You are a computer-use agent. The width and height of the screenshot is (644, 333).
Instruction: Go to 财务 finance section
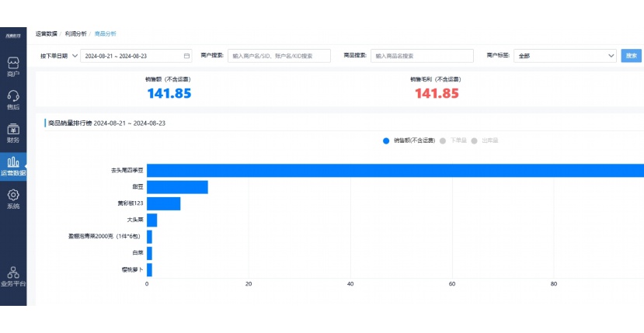[x=12, y=133]
